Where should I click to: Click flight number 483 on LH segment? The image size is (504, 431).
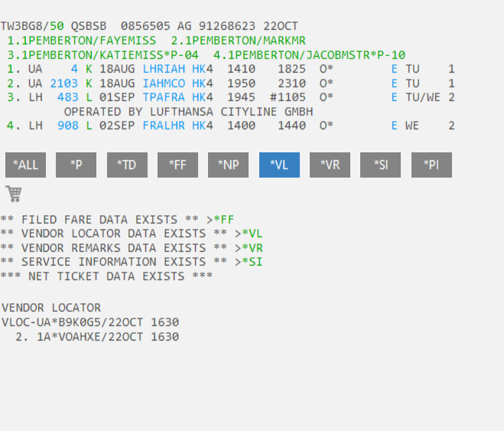click(68, 97)
